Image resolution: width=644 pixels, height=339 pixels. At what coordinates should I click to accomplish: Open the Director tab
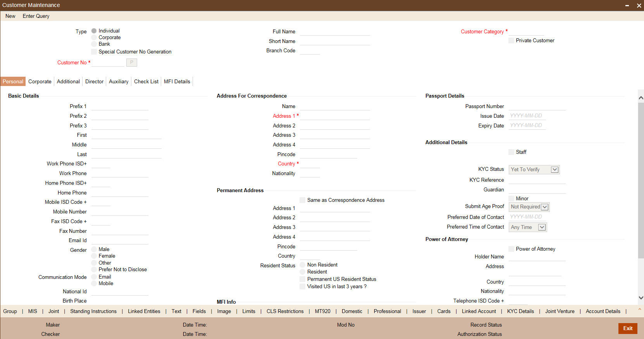94,81
